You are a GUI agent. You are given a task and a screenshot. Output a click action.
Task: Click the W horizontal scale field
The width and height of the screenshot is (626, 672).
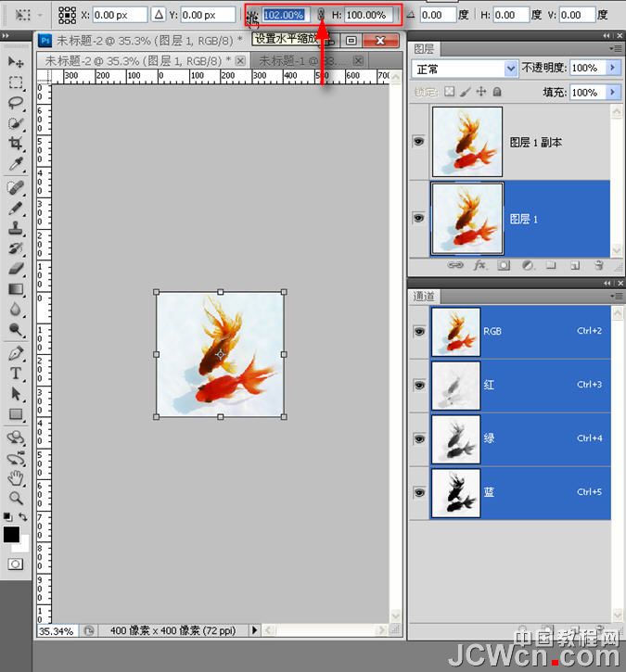coord(286,15)
